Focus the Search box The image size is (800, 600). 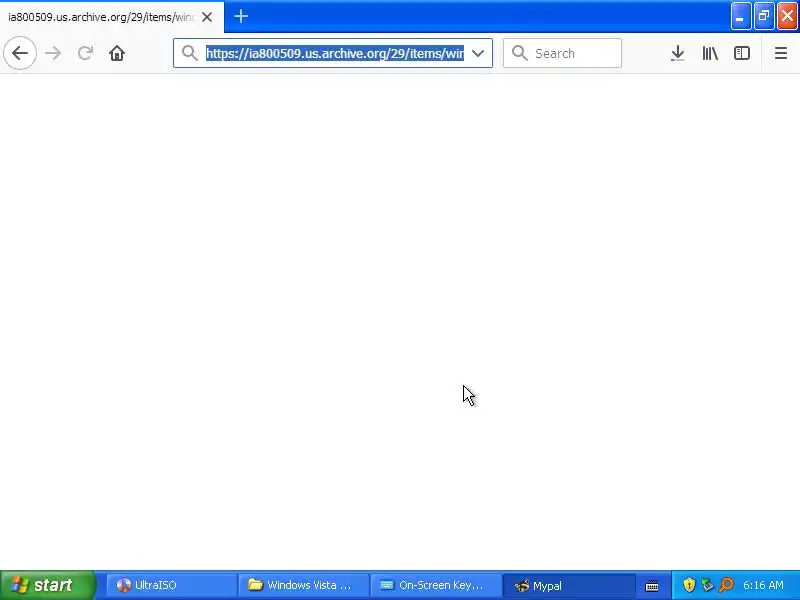point(562,53)
